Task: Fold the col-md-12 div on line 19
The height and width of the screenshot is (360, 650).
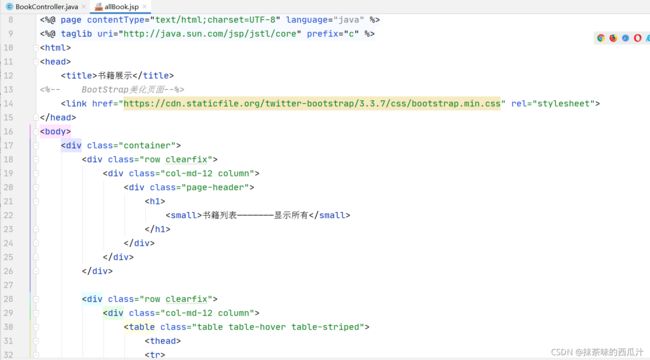Action: 36,173
